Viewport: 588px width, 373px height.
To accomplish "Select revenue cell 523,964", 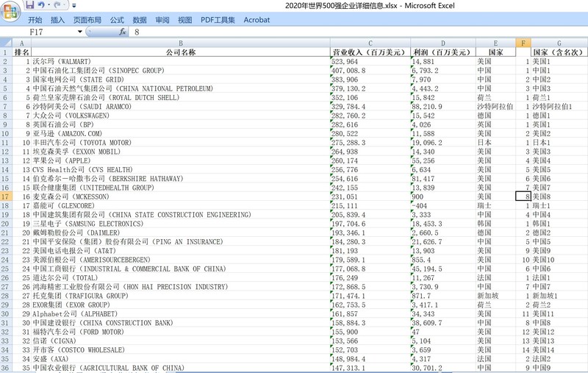I will pos(370,61).
